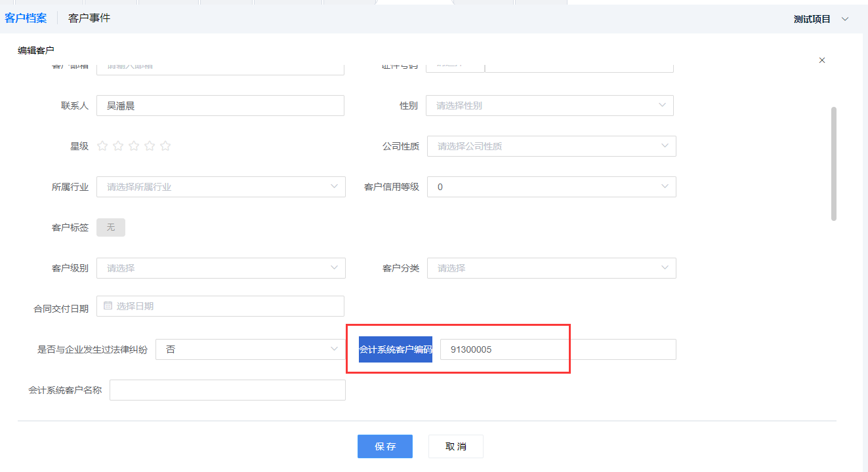Switch to the 客户档案 tab

[26, 18]
